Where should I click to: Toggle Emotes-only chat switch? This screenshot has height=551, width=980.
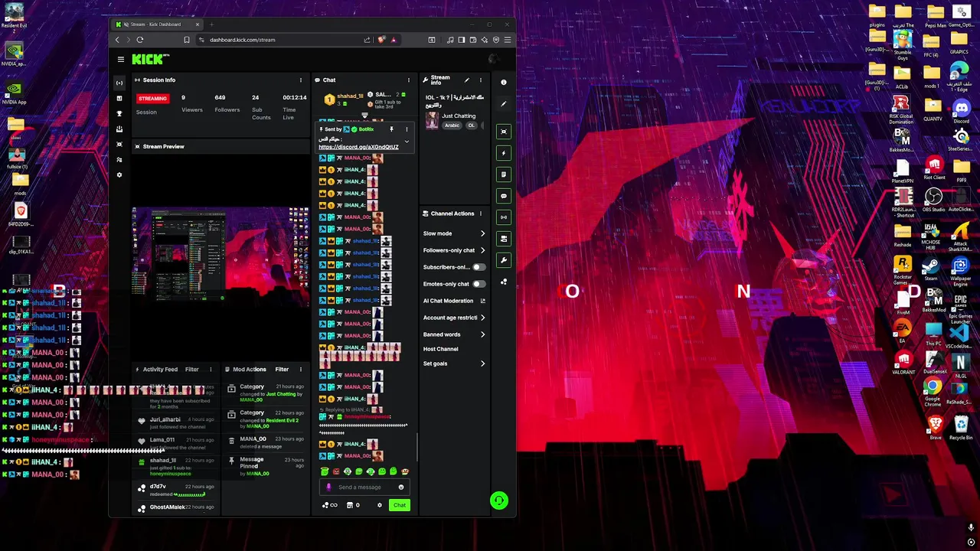tap(479, 284)
